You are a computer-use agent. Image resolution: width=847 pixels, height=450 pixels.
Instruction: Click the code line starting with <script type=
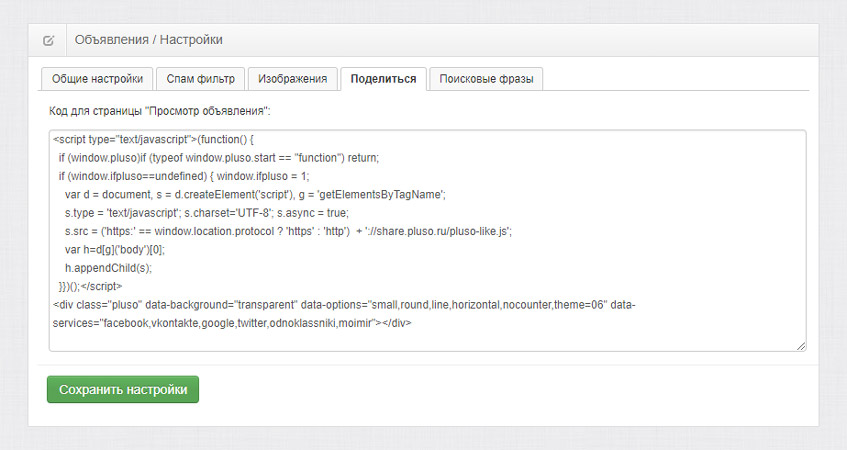coord(153,139)
